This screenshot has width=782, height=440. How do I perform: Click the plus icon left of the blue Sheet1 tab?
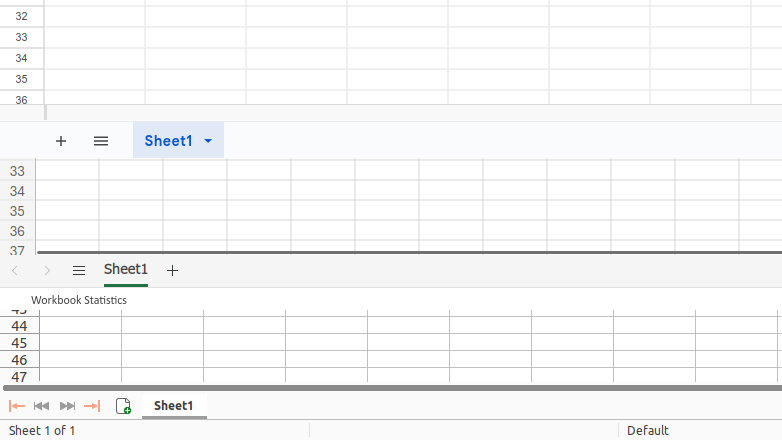click(x=61, y=141)
